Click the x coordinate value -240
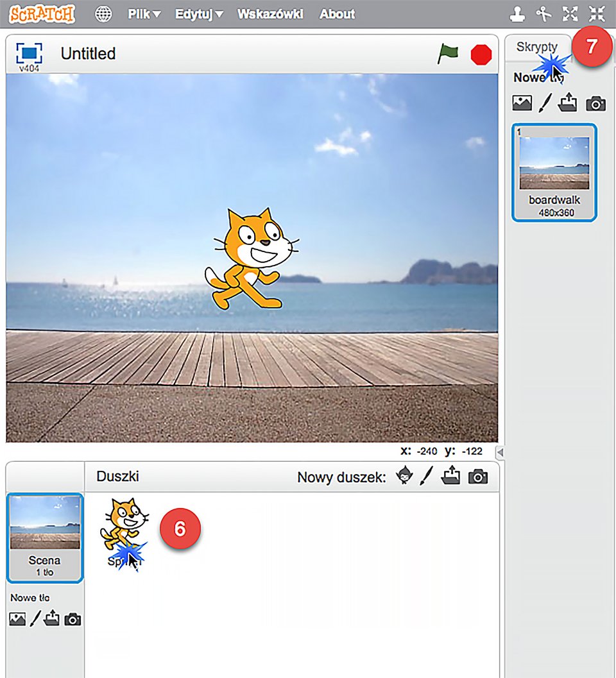Viewport: 616px width, 678px height. [x=427, y=452]
